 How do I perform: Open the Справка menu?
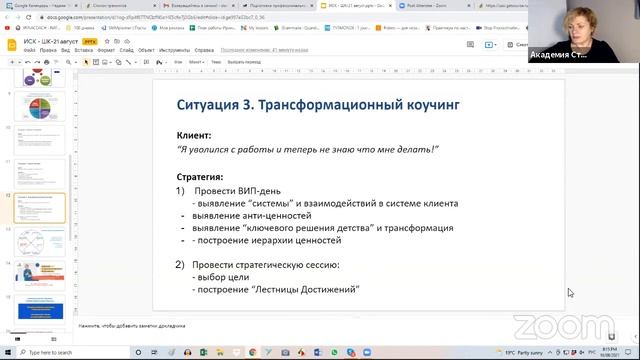tap(204, 50)
